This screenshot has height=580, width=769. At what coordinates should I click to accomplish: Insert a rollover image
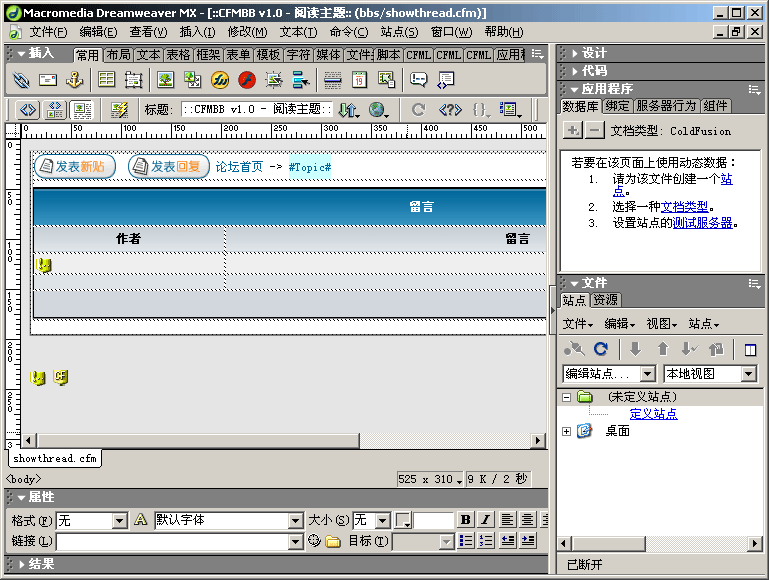point(274,79)
